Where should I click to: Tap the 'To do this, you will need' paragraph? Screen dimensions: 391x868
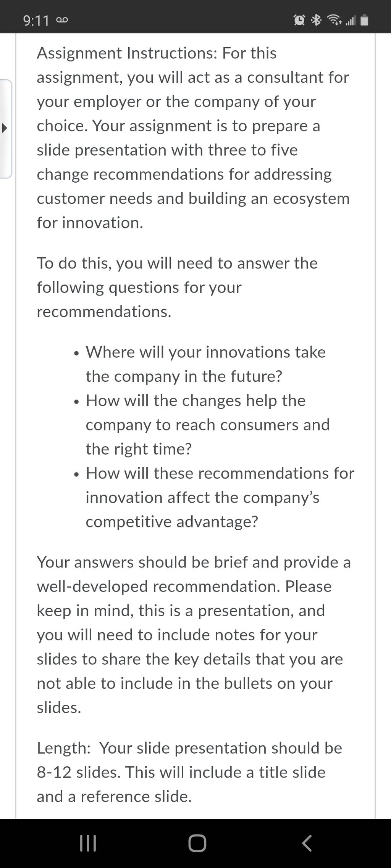pos(177,287)
